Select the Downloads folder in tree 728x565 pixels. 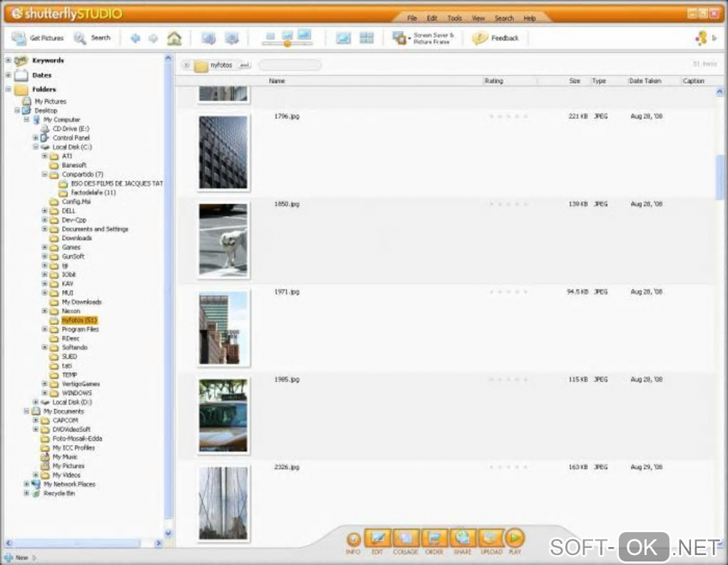[x=76, y=238]
